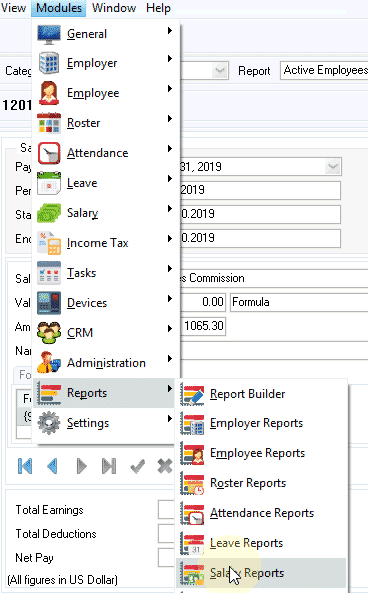Image resolution: width=368 pixels, height=593 pixels.
Task: Click the Reports chart icon
Action: point(49,393)
